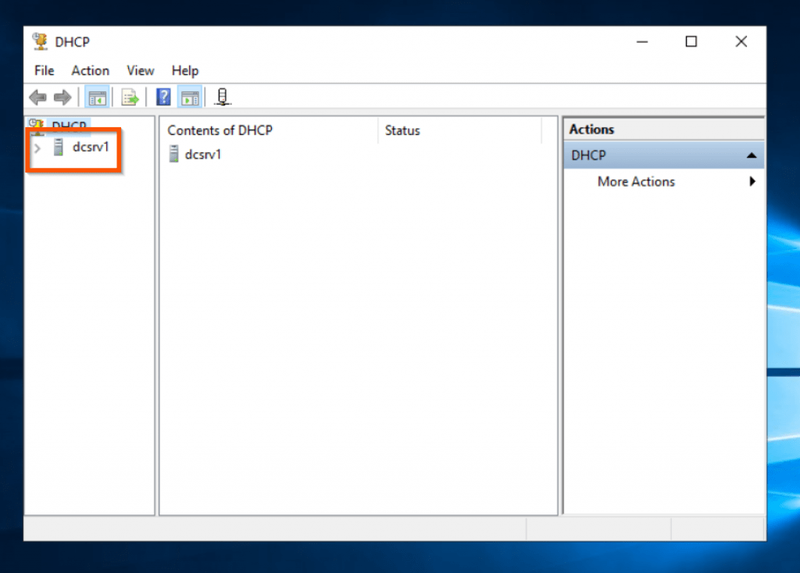Click dcsrv1 server icon in contents list

pos(174,154)
